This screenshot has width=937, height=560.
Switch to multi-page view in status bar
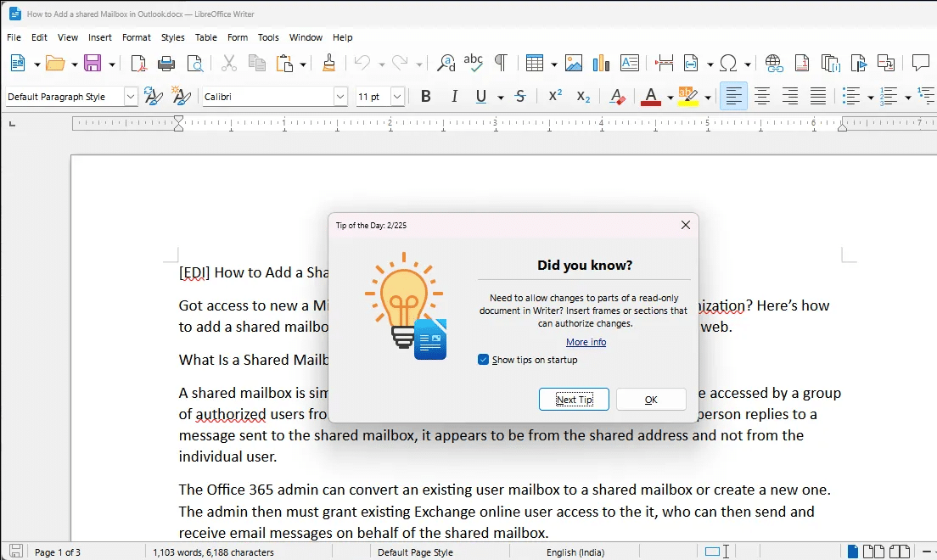click(x=873, y=551)
